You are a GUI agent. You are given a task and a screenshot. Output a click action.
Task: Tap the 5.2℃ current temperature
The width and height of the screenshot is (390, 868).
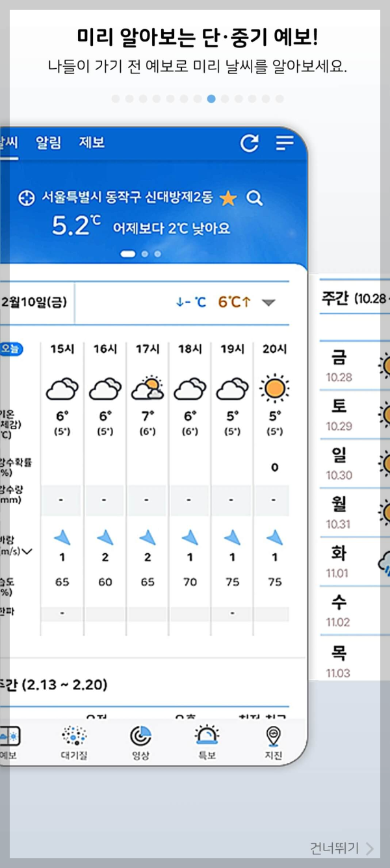click(77, 225)
